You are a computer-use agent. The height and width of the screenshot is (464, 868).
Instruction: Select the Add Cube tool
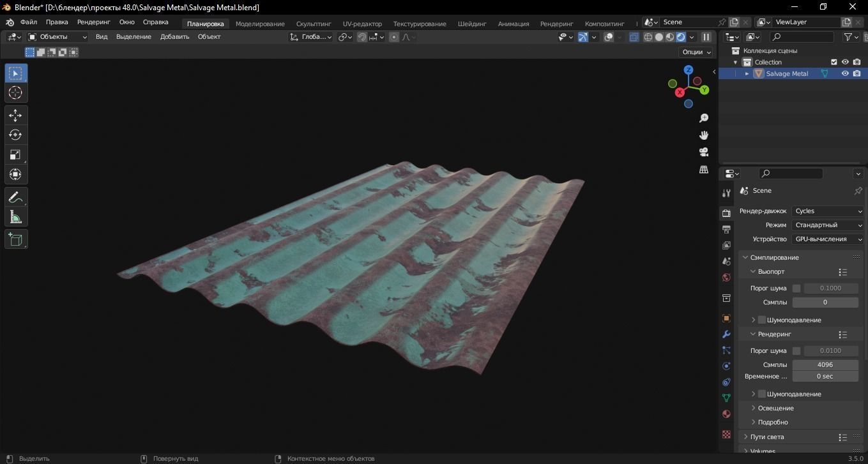tap(15, 239)
